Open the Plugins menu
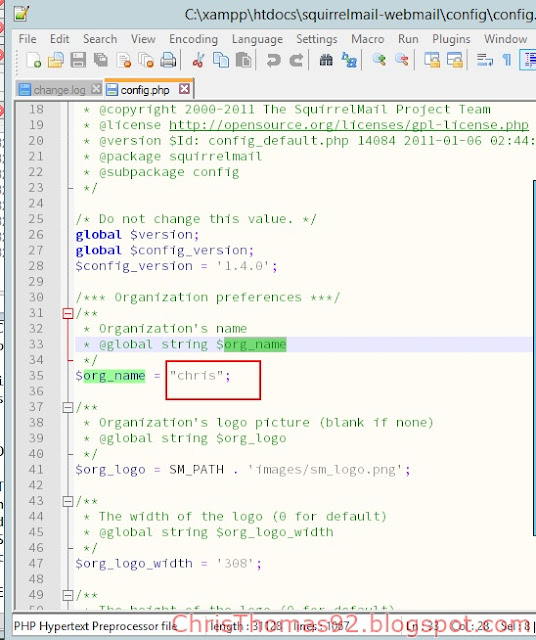This screenshot has width=536, height=640. pyautogui.click(x=451, y=39)
